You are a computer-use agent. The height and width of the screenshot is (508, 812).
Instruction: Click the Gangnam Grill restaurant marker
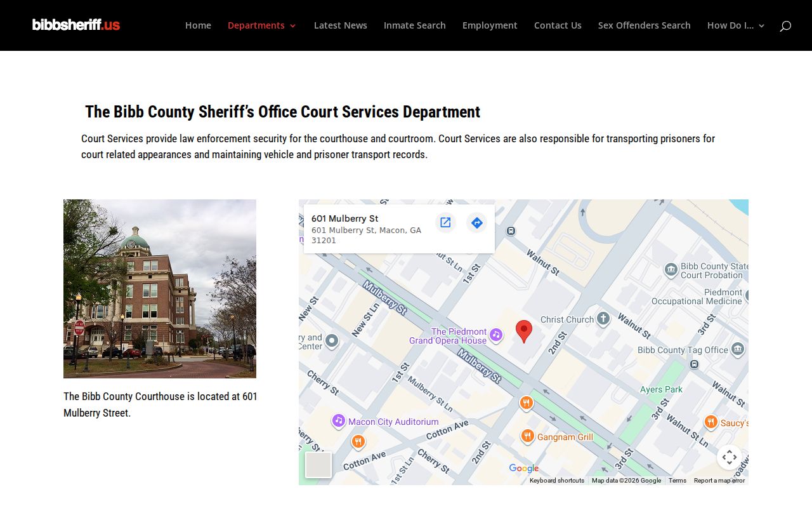(527, 436)
